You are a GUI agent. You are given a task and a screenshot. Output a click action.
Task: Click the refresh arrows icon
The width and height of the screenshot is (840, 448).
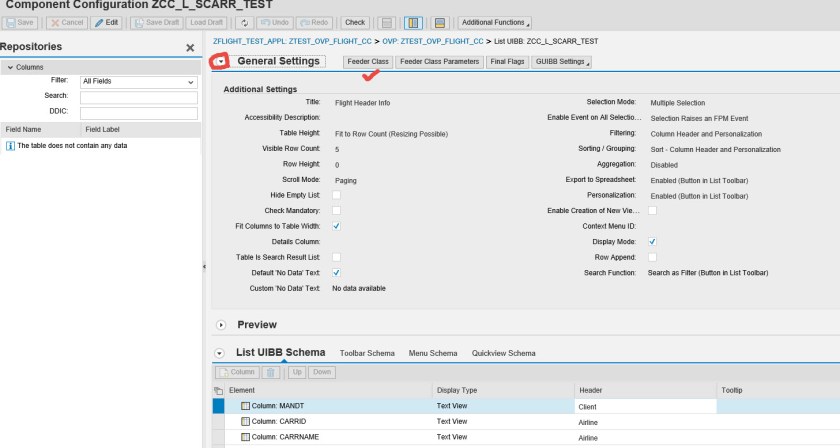click(x=245, y=23)
